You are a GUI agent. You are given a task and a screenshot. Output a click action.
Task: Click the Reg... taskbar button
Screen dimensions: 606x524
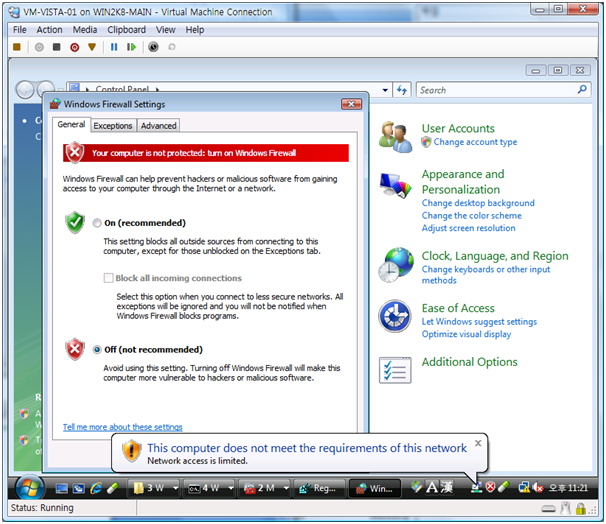319,488
